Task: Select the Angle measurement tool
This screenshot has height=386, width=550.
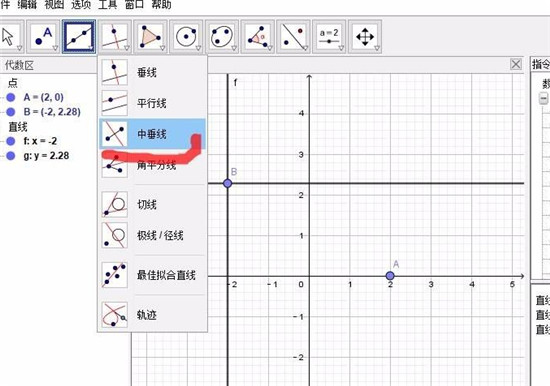Action: click(x=258, y=36)
